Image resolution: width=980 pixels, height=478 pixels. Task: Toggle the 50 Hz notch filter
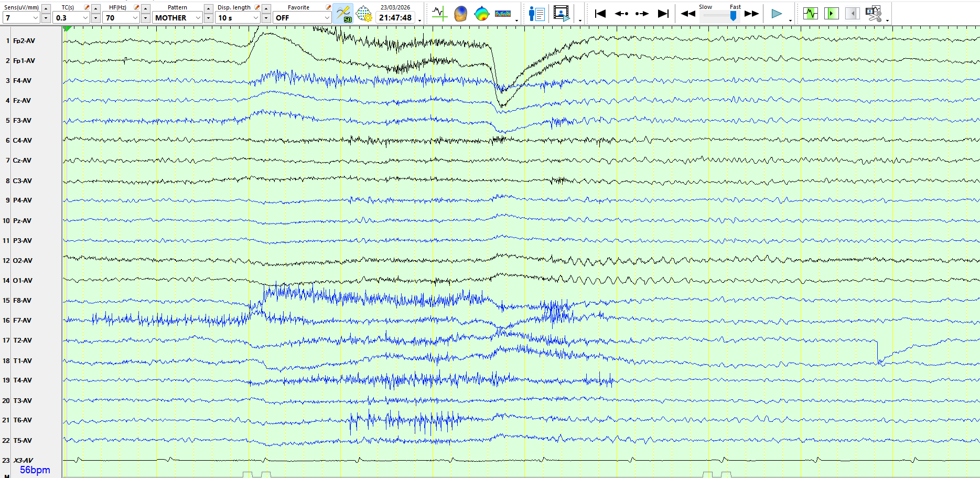point(343,14)
